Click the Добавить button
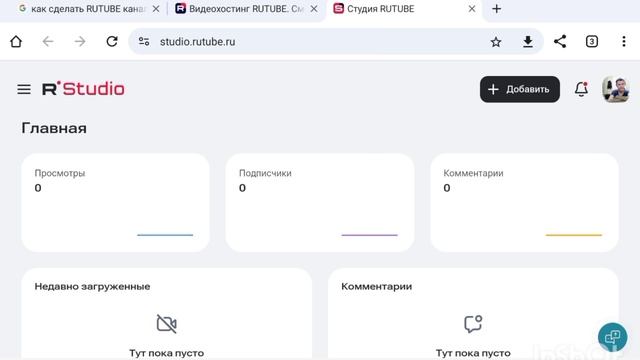Screen dimensions: 640x360 [520, 89]
